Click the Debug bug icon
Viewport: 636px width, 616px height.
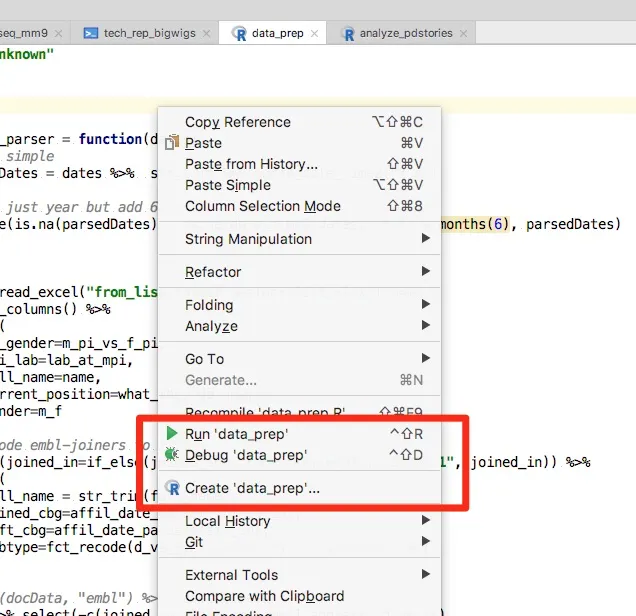coord(172,454)
